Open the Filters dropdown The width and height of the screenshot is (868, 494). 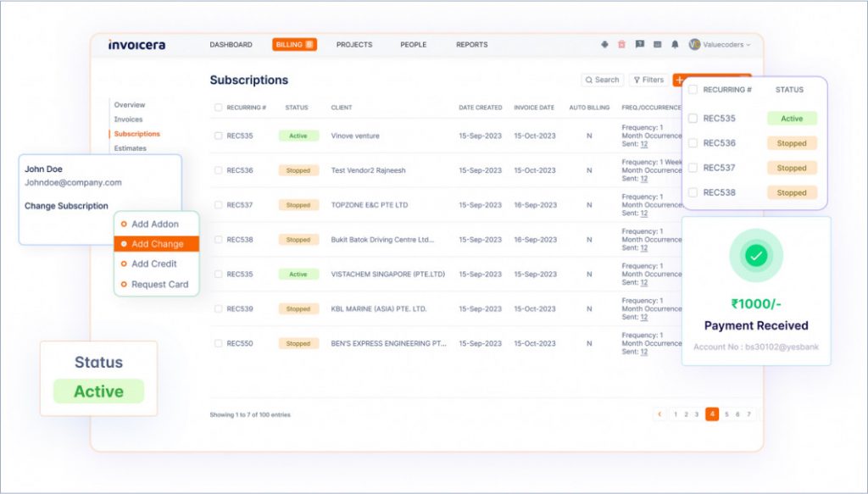click(648, 80)
